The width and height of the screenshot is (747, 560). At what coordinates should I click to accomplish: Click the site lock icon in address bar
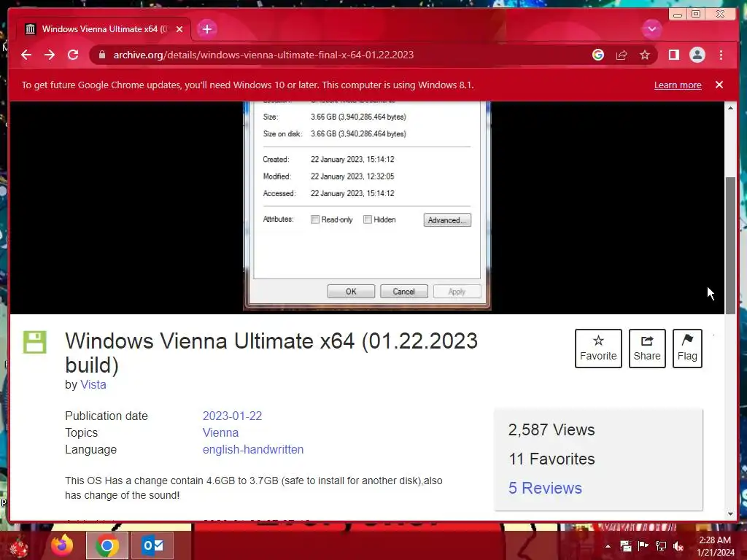click(x=101, y=55)
